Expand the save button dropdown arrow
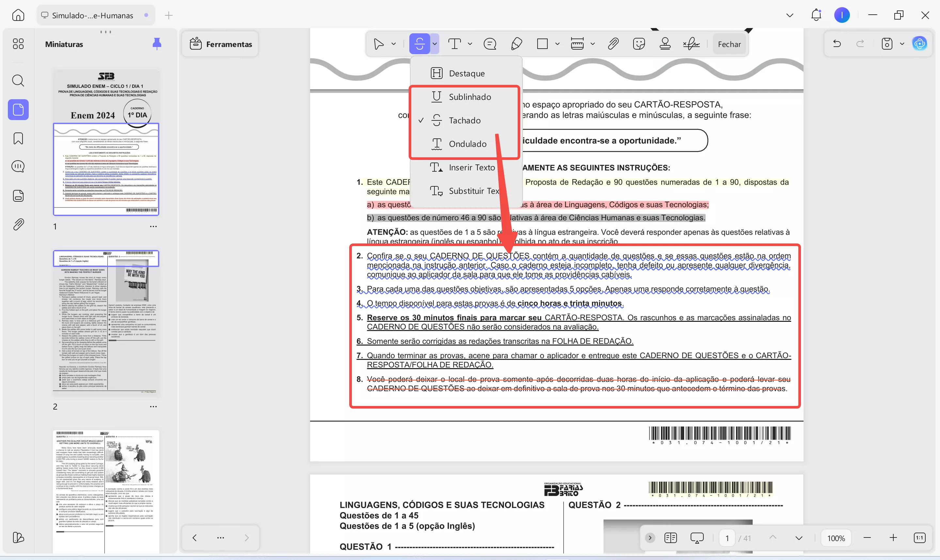This screenshot has width=940, height=560. click(x=901, y=43)
